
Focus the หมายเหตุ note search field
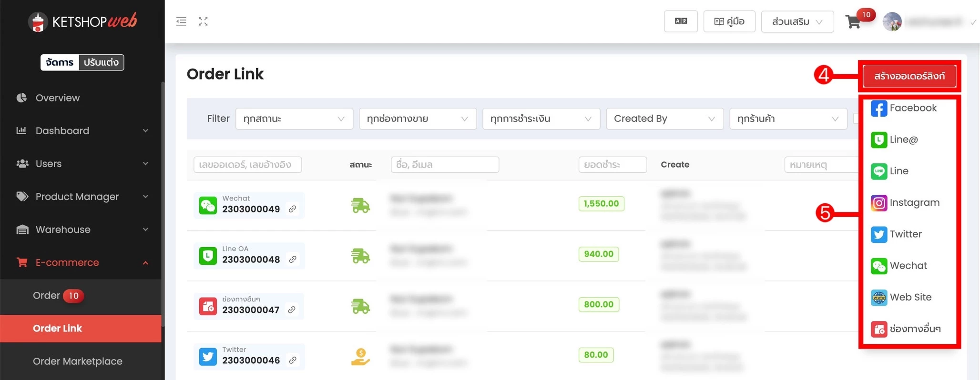[822, 165]
